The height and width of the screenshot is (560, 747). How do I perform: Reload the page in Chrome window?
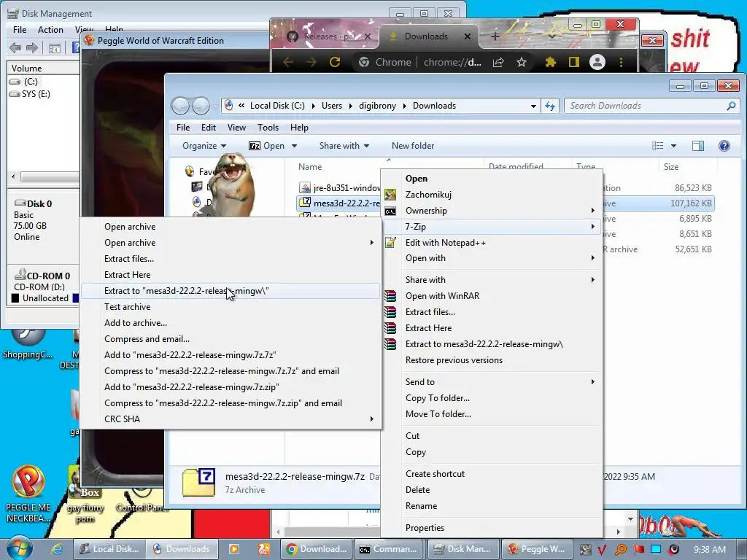click(x=335, y=62)
